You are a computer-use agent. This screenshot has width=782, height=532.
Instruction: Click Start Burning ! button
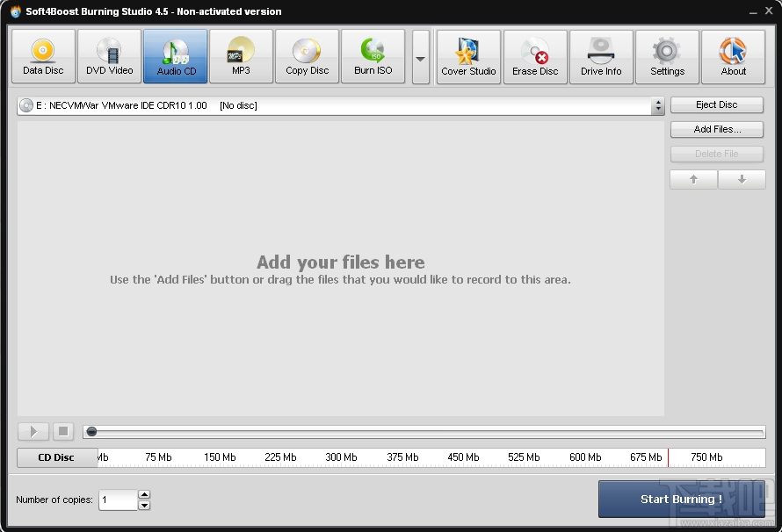(681, 500)
